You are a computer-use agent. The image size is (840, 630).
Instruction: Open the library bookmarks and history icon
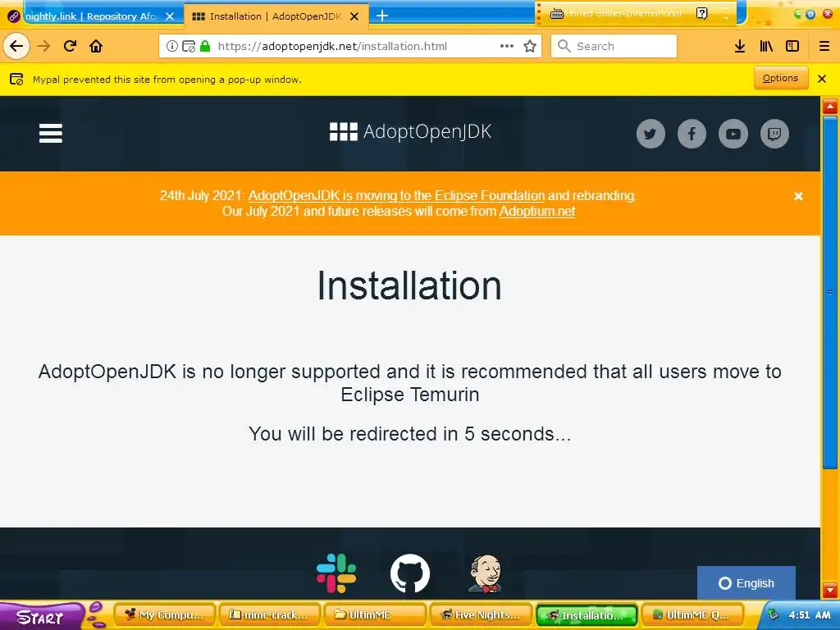coord(766,46)
